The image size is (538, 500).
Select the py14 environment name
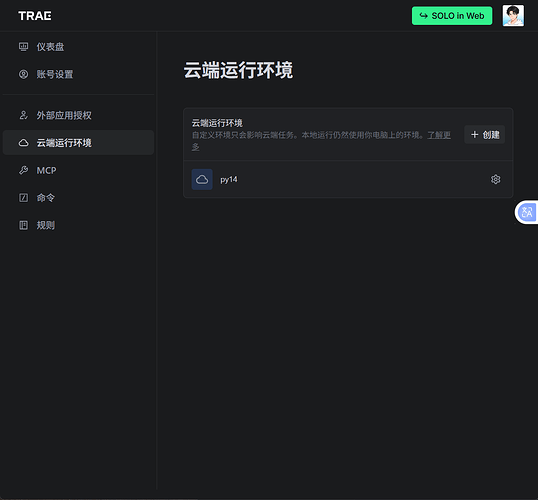pos(229,179)
